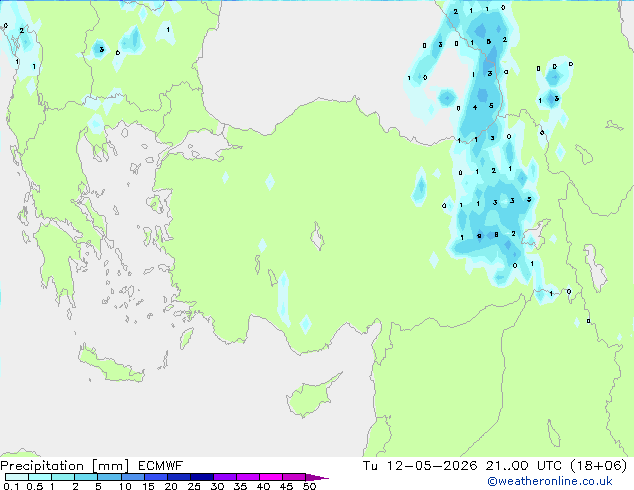This screenshot has width=634, height=490.
Task: Click the legend scale label '0.5'
Action: tap(34, 486)
